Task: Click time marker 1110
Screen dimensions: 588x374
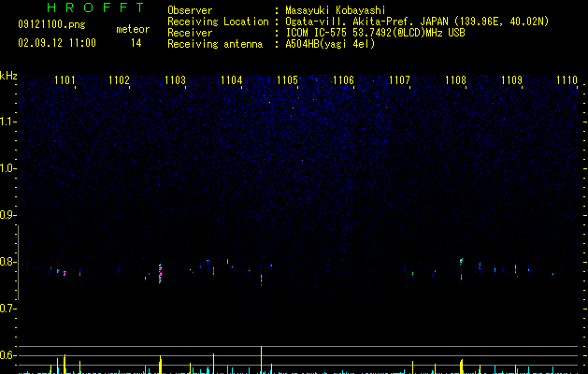Action: [x=566, y=79]
